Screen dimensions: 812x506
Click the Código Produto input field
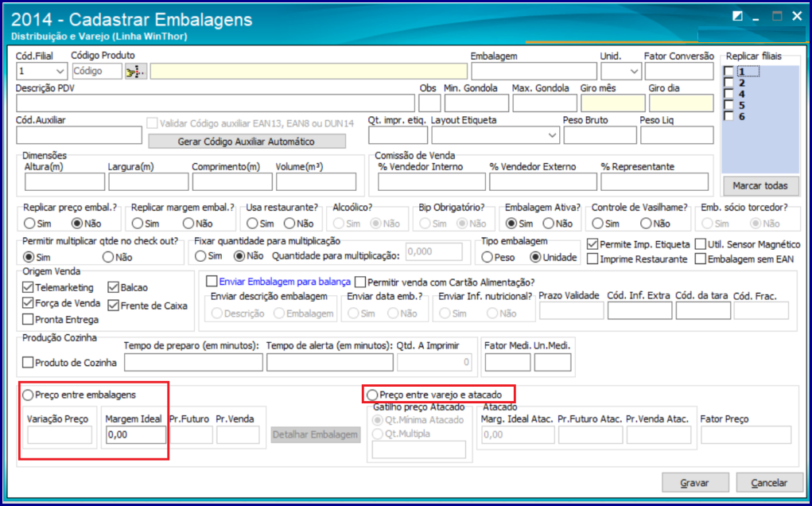(x=97, y=71)
